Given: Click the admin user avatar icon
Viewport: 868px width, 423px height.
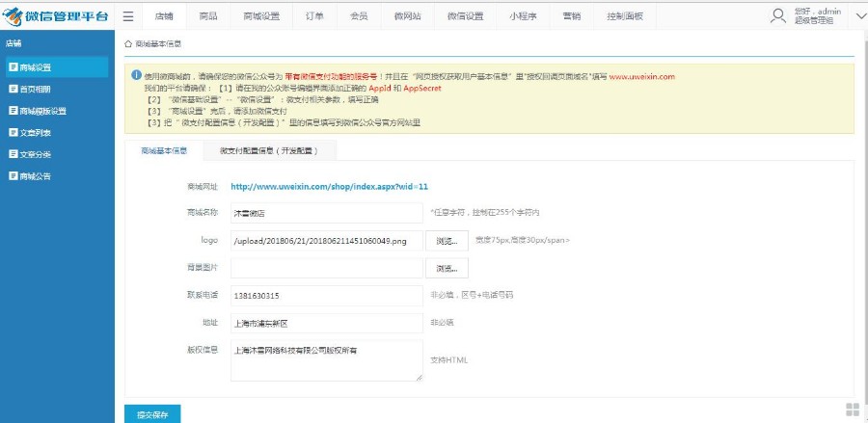Looking at the screenshot, I should (x=778, y=16).
